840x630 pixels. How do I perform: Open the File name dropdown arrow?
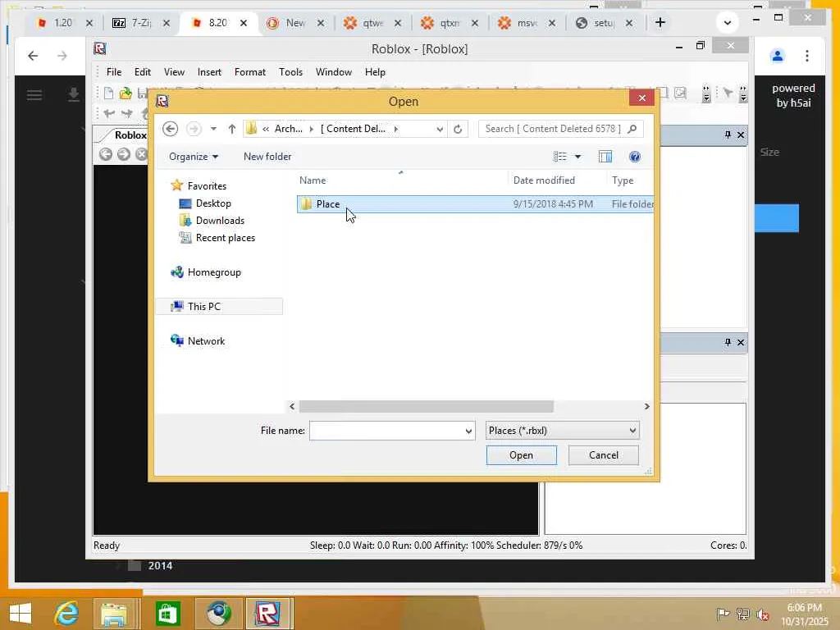click(468, 431)
